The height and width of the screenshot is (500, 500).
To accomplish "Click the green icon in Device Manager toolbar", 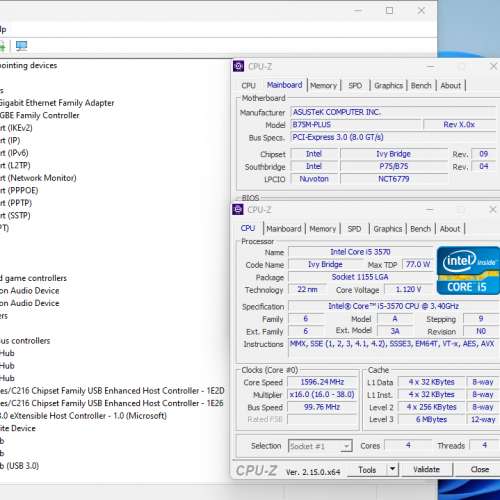I will pyautogui.click(x=2, y=46).
